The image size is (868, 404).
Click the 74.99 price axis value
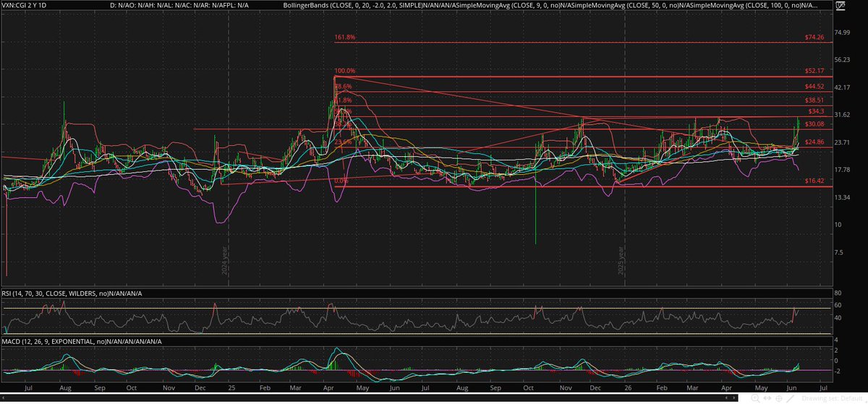coord(841,32)
